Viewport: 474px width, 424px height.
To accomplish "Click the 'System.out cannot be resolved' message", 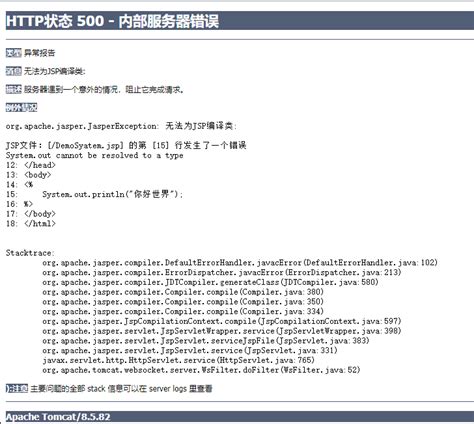I will 95,155.
